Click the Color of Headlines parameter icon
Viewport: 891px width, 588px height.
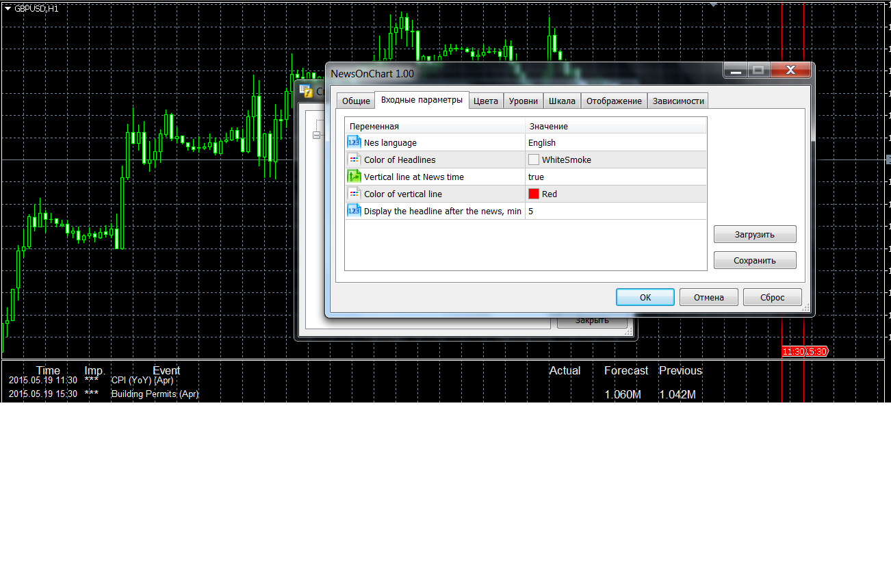coord(354,159)
